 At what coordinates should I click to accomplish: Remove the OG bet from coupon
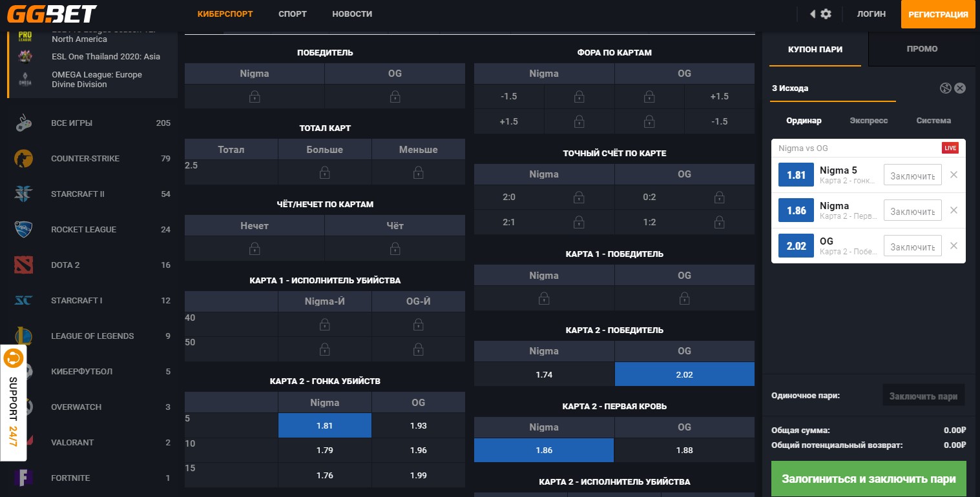click(x=954, y=246)
